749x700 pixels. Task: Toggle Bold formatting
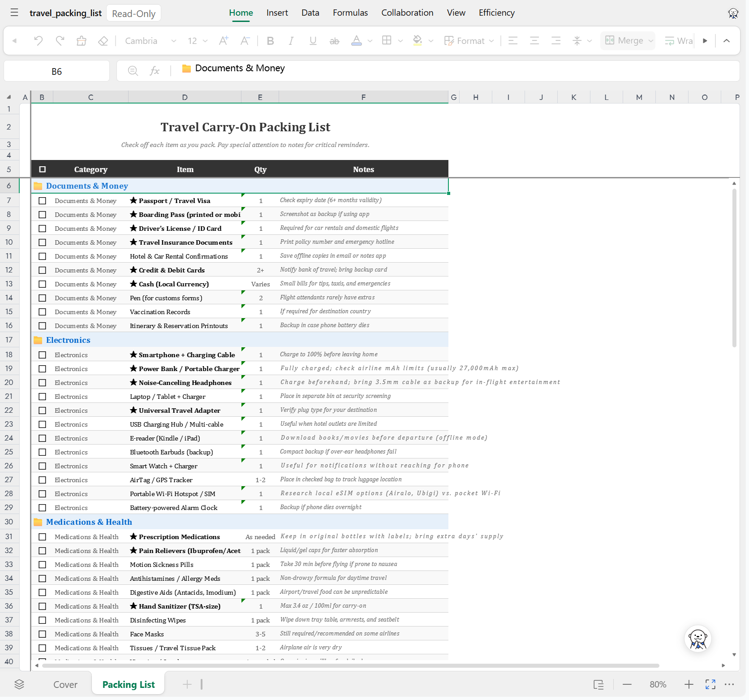point(270,41)
